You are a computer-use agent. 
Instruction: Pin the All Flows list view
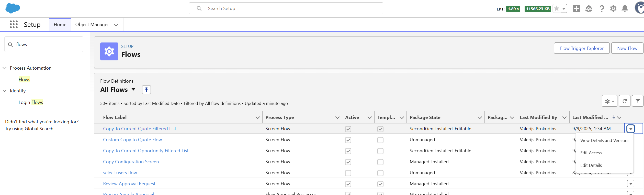146,90
